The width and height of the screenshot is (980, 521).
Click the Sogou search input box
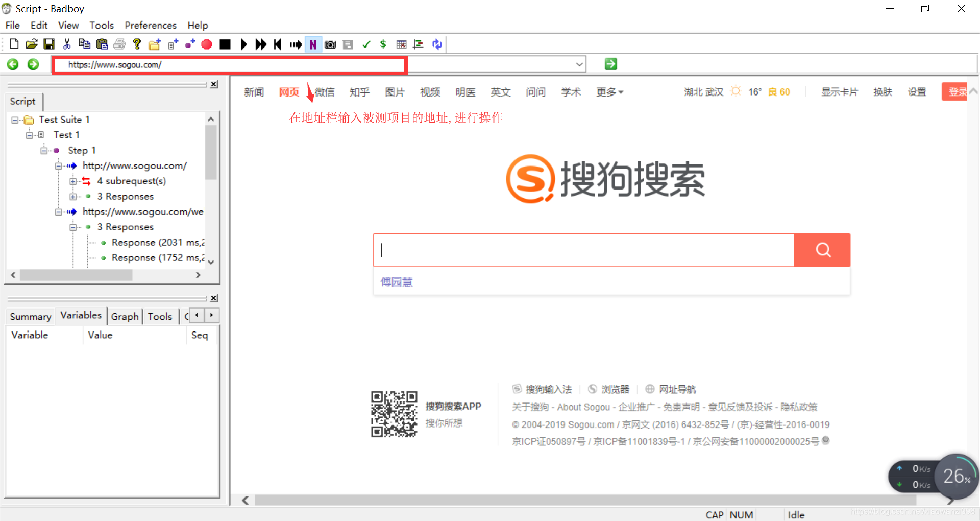click(x=583, y=250)
